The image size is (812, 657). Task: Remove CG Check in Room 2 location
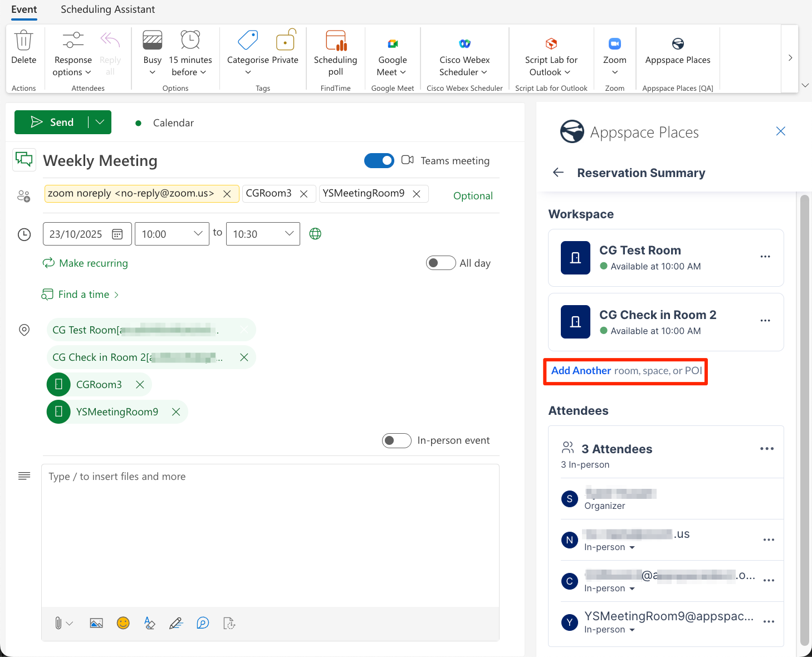click(x=244, y=357)
